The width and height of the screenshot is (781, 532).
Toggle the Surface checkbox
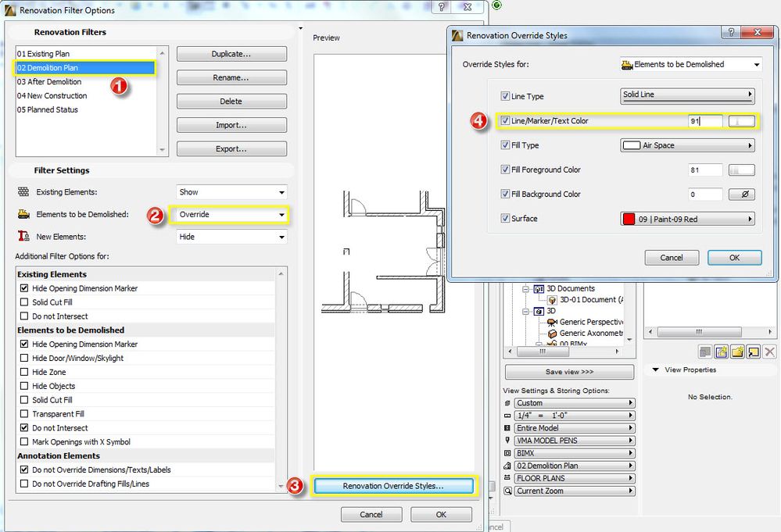pos(505,218)
